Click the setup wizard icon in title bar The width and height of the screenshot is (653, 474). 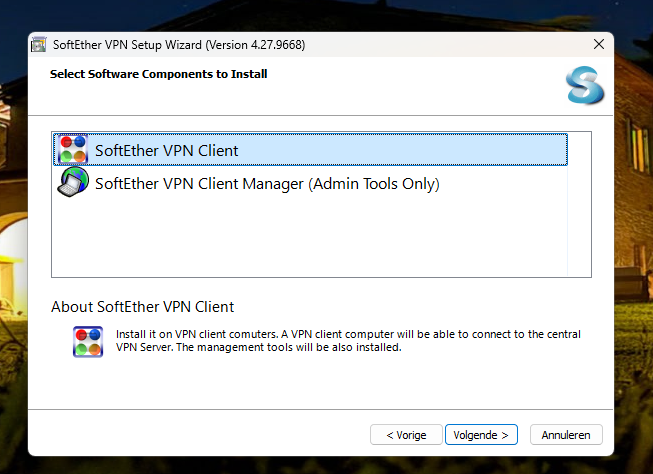click(x=39, y=45)
